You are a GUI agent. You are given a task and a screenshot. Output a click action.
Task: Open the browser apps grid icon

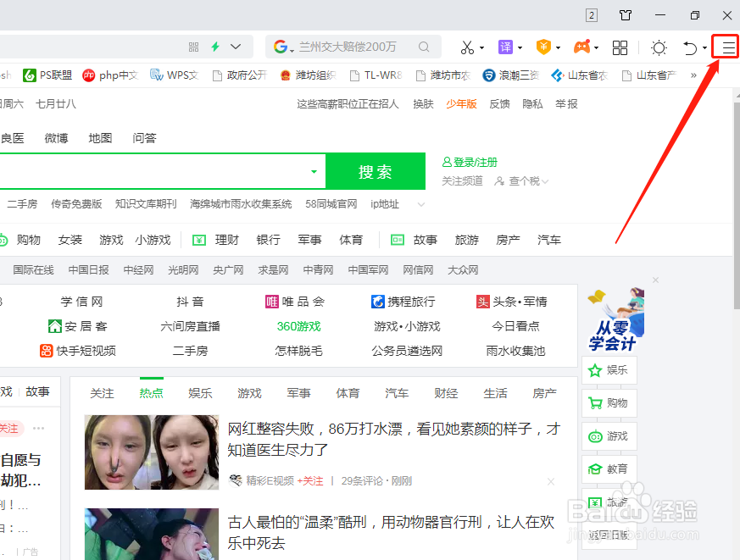pos(620,47)
